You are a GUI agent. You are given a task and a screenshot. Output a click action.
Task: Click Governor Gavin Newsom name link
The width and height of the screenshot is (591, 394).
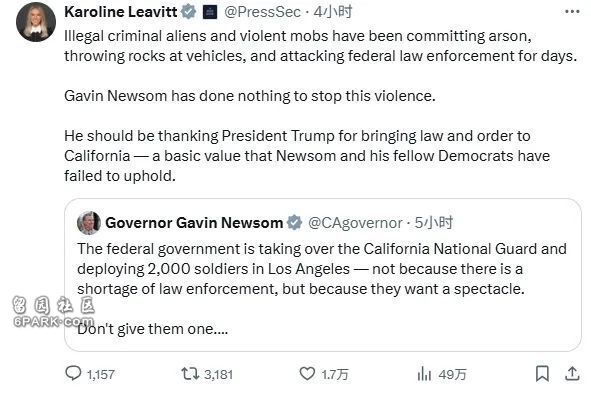point(194,222)
